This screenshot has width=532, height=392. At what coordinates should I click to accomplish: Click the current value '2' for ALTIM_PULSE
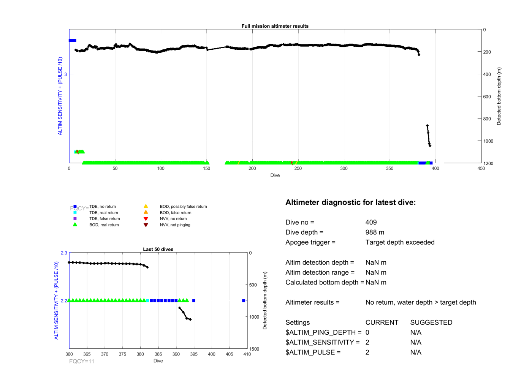pos(367,352)
